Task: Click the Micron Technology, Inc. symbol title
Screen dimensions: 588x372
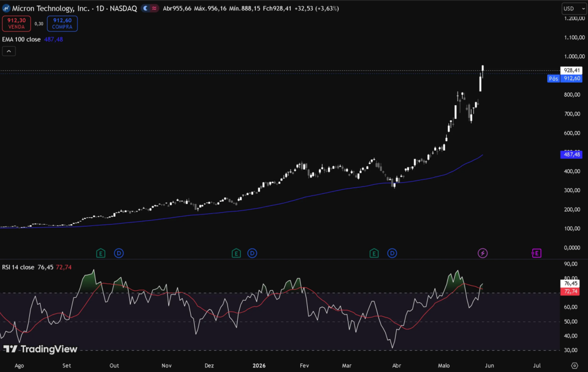Action: pyautogui.click(x=51, y=8)
